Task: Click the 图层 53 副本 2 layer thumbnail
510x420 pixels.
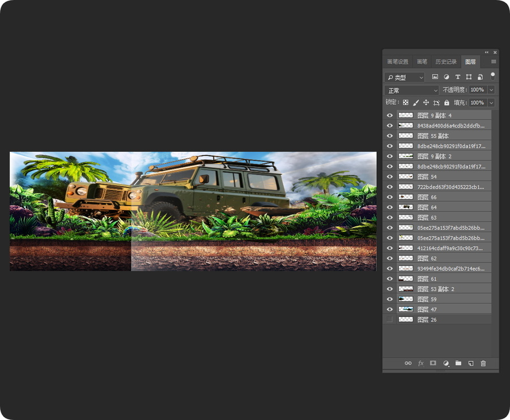Action: pos(406,289)
